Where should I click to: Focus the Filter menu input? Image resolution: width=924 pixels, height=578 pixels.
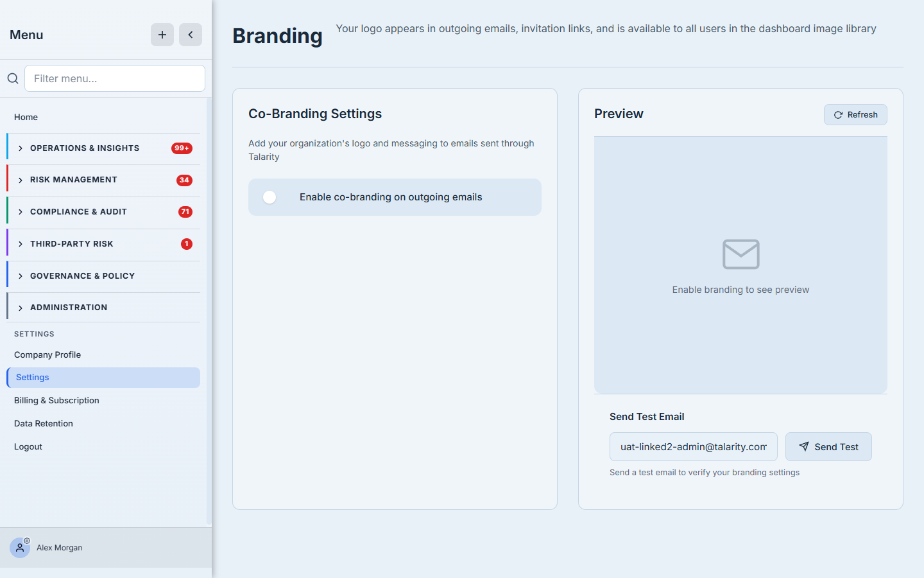(x=115, y=78)
